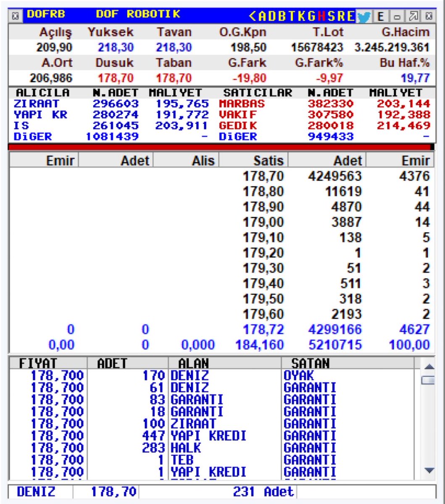
Task: Click the DOF ROBOTIK title text
Action: (138, 14)
